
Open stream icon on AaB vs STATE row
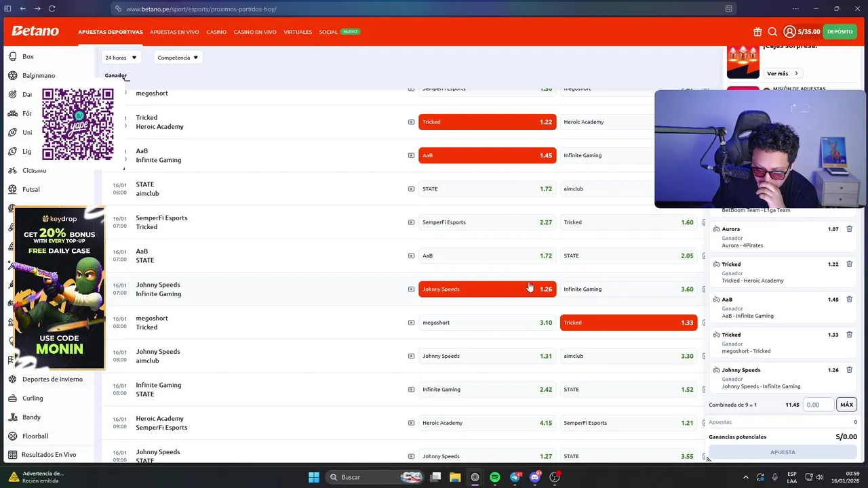pos(411,256)
